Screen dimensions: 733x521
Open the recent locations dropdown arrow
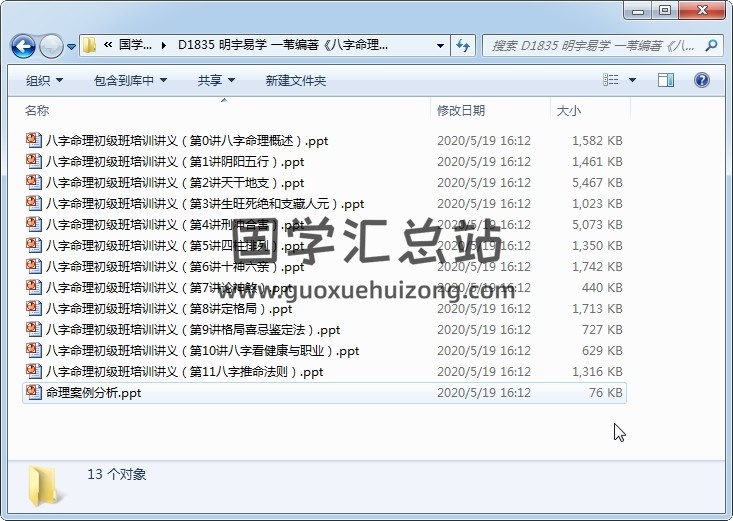coord(71,46)
